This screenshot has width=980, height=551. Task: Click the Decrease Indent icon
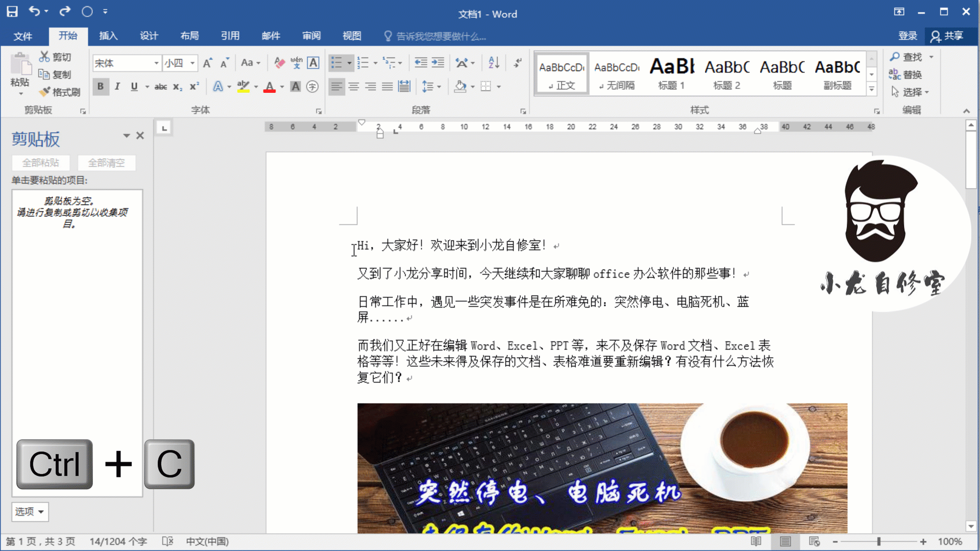(x=421, y=63)
